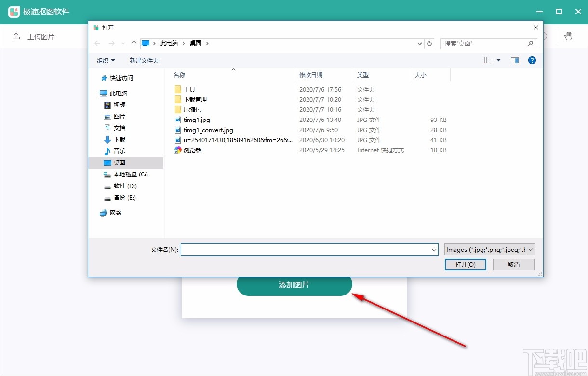Image resolution: width=588 pixels, height=376 pixels.
Task: Click 此电脑 breadcrumb in address bar
Action: click(x=169, y=43)
